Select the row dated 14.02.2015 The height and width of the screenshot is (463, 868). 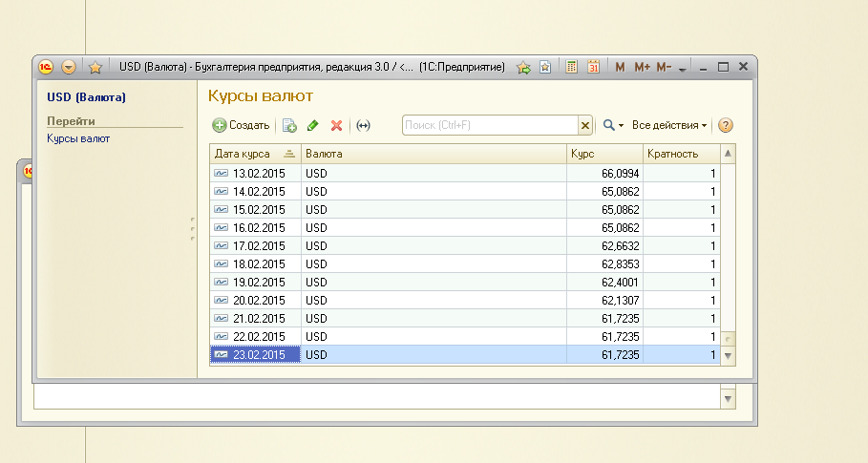click(x=465, y=191)
